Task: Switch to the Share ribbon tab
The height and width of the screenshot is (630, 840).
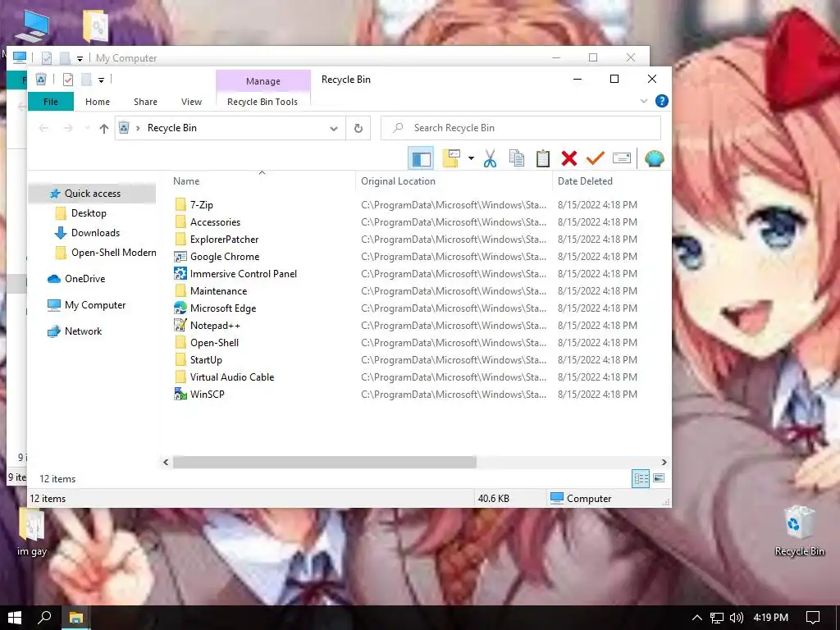Action: pos(146,102)
